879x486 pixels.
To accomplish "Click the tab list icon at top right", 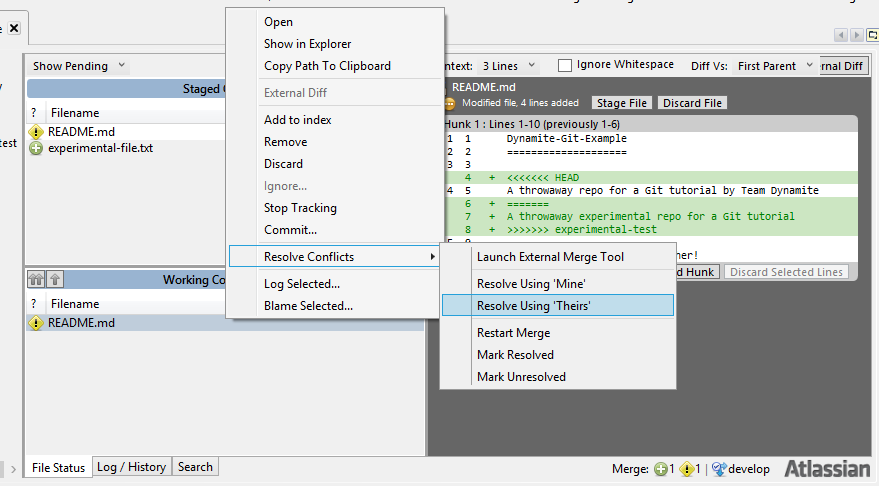I will [872, 35].
